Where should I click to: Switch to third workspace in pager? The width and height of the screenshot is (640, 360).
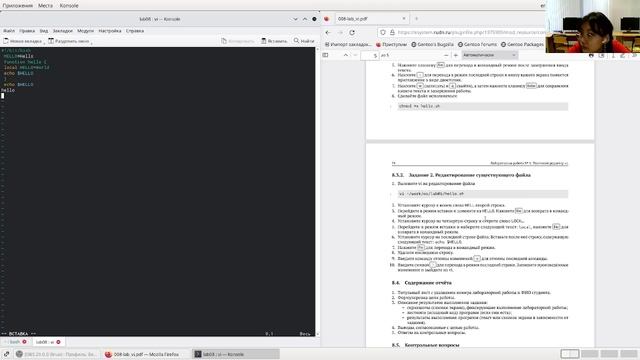(x=609, y=354)
